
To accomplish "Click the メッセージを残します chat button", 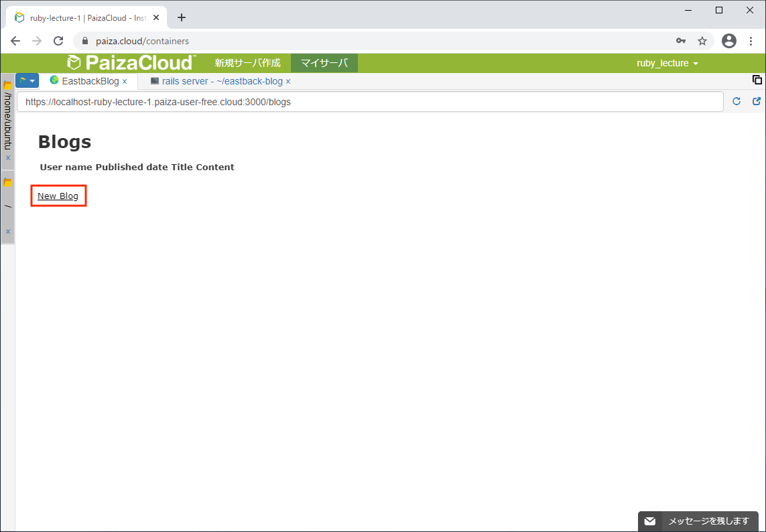I will coord(698,521).
